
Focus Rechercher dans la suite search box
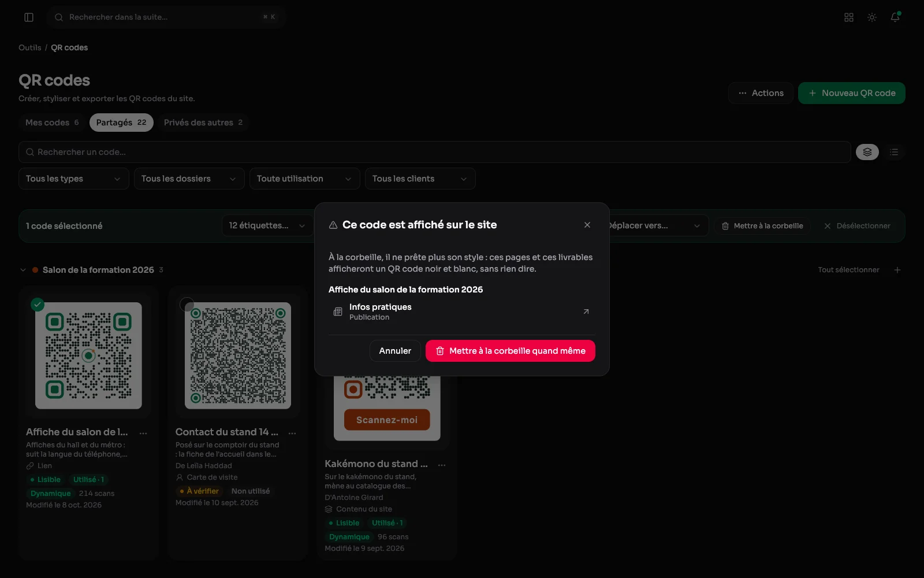click(x=167, y=17)
